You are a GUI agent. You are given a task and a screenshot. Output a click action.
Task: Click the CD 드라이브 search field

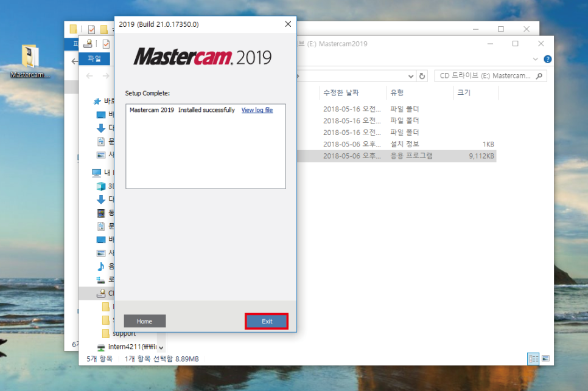coord(491,75)
